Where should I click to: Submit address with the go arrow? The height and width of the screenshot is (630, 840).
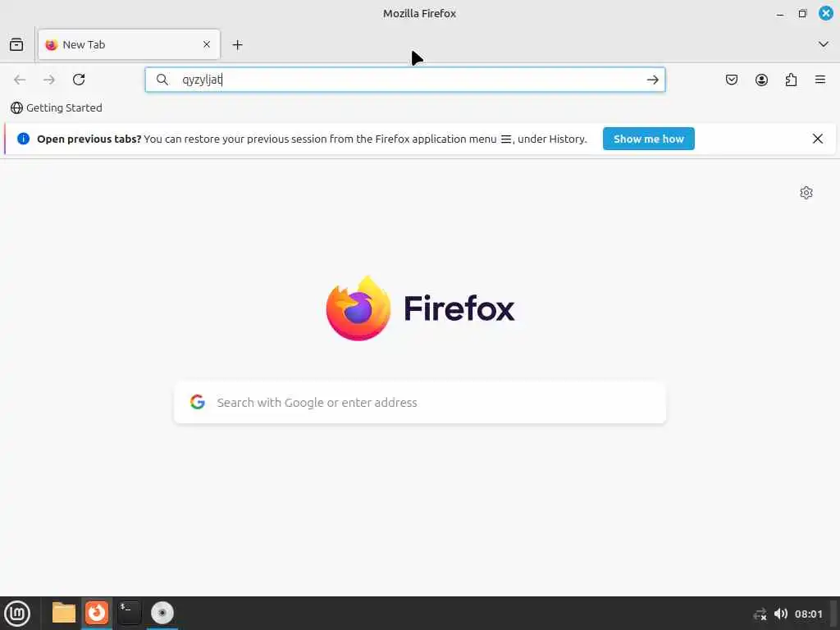(652, 80)
